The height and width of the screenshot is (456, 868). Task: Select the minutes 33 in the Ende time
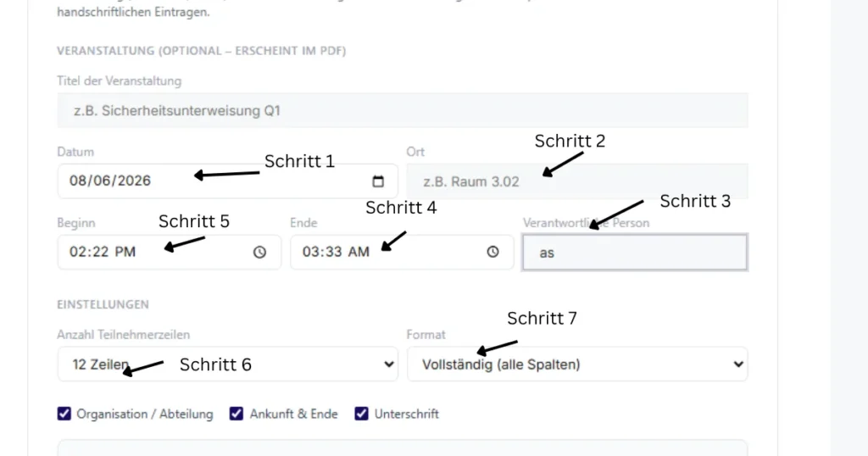tap(334, 252)
